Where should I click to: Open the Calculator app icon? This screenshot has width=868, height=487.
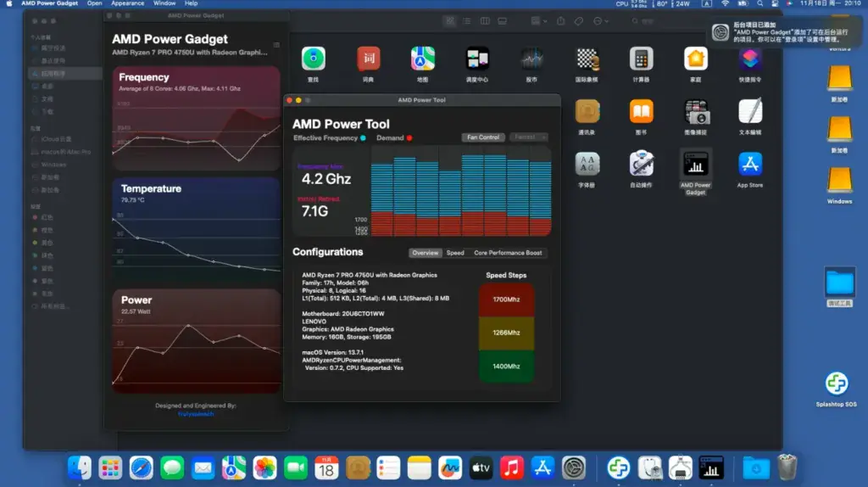pos(641,59)
